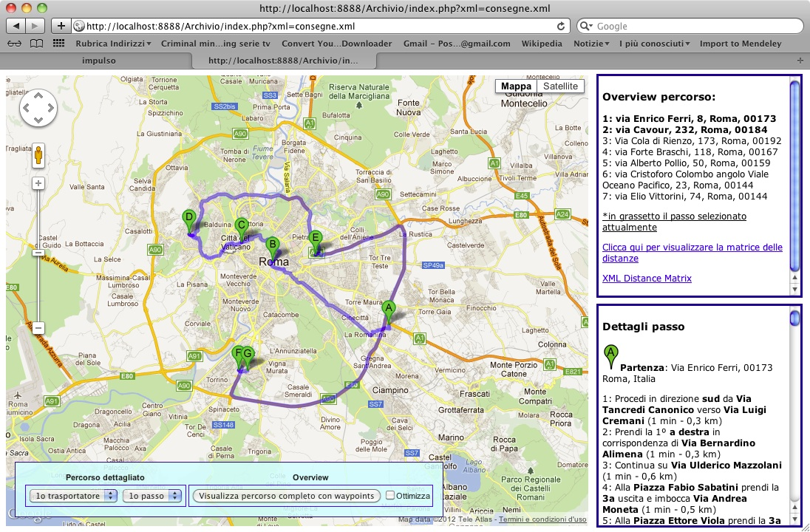Select map marker A near La Romanina

tap(389, 313)
